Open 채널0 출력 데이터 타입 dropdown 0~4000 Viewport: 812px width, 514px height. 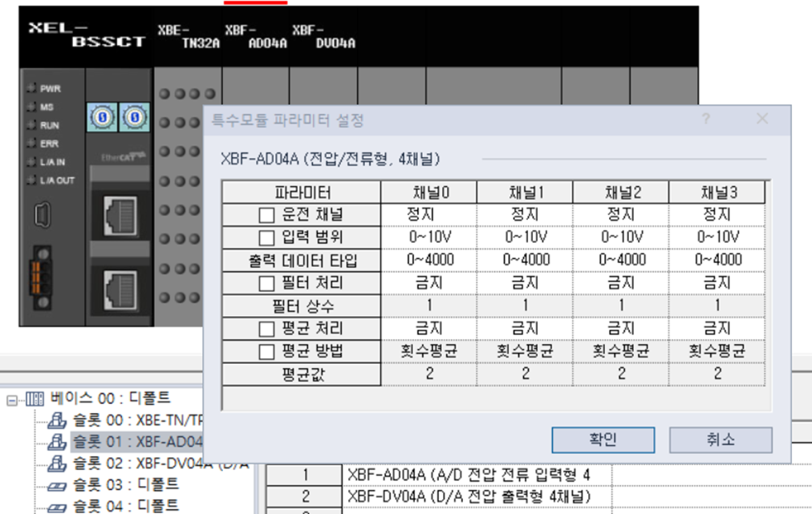click(428, 261)
